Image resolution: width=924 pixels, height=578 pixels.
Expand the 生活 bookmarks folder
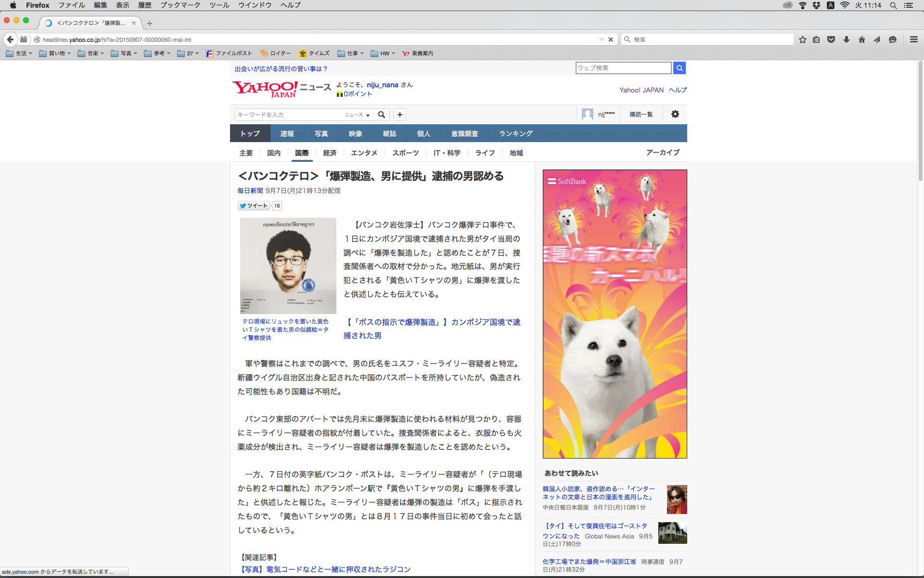click(19, 53)
